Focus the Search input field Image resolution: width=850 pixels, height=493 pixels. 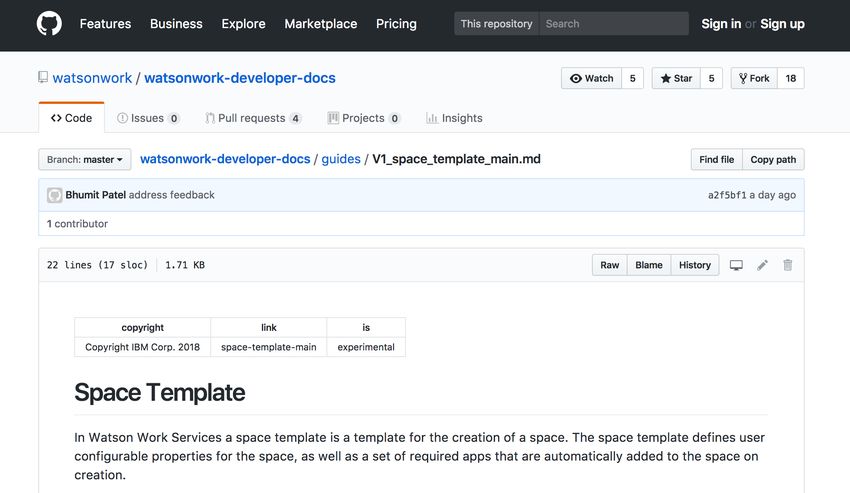(x=614, y=24)
